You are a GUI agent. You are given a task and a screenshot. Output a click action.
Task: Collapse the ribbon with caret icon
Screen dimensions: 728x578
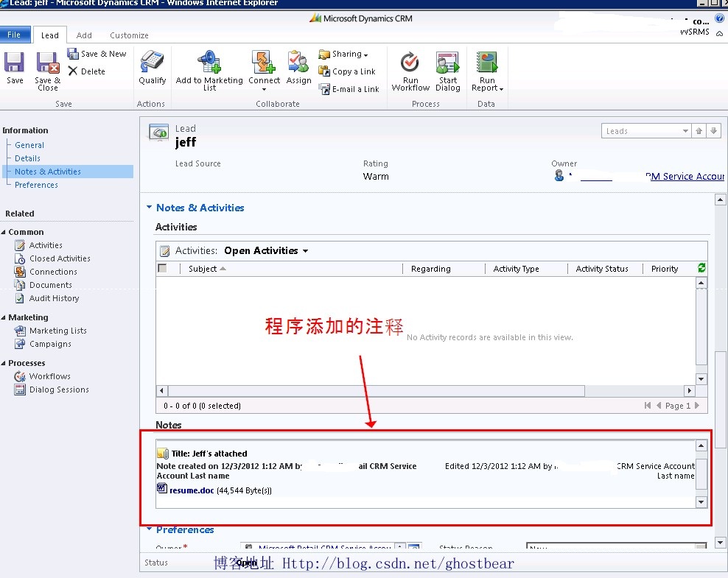coord(719,33)
